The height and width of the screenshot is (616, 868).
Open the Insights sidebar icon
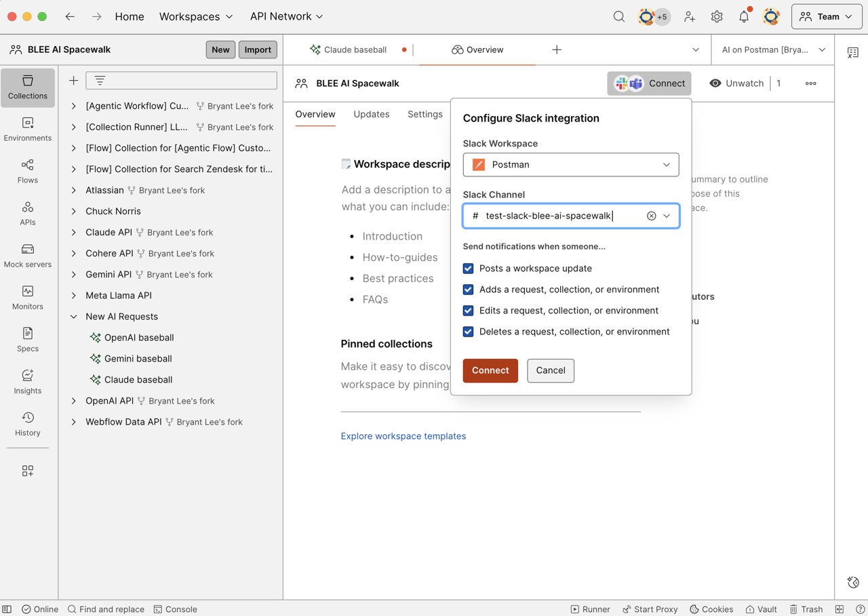click(28, 381)
